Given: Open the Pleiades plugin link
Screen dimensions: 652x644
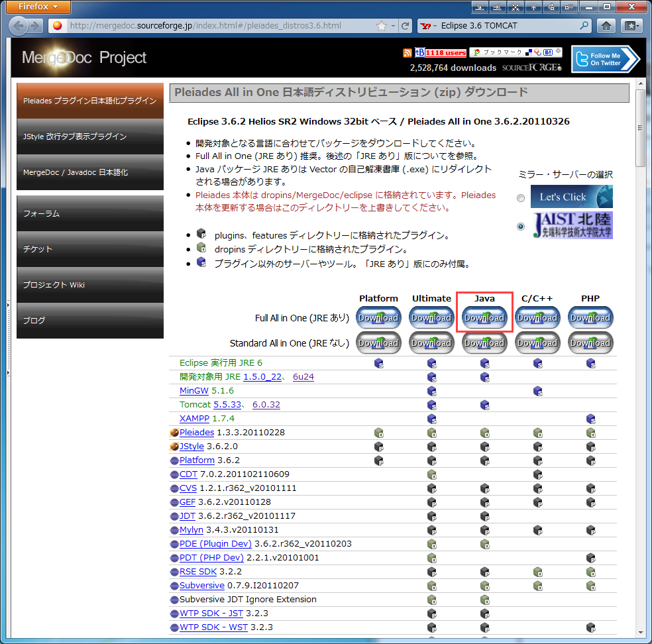Looking at the screenshot, I should click(197, 433).
